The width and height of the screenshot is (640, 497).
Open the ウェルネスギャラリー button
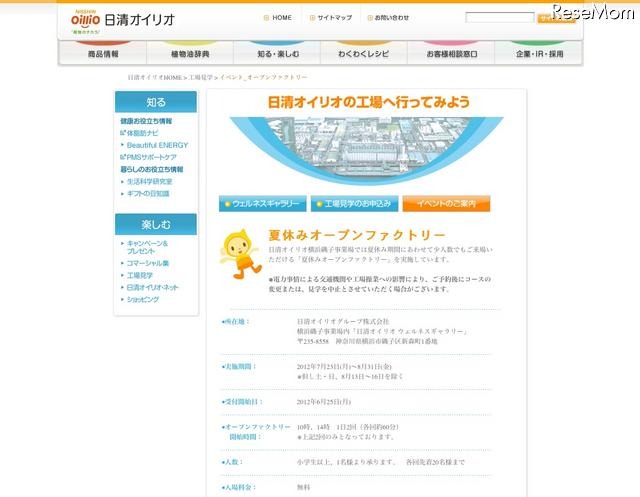(262, 204)
